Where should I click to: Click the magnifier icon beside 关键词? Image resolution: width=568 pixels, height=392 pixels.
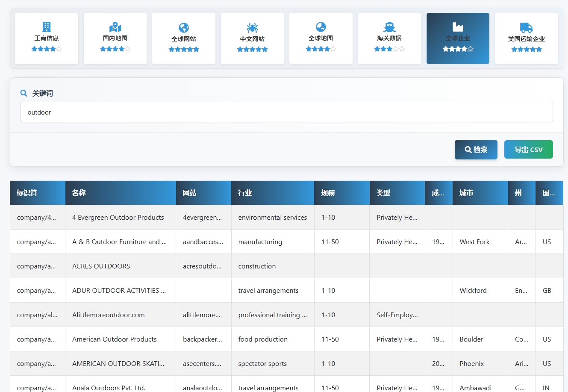tap(24, 93)
